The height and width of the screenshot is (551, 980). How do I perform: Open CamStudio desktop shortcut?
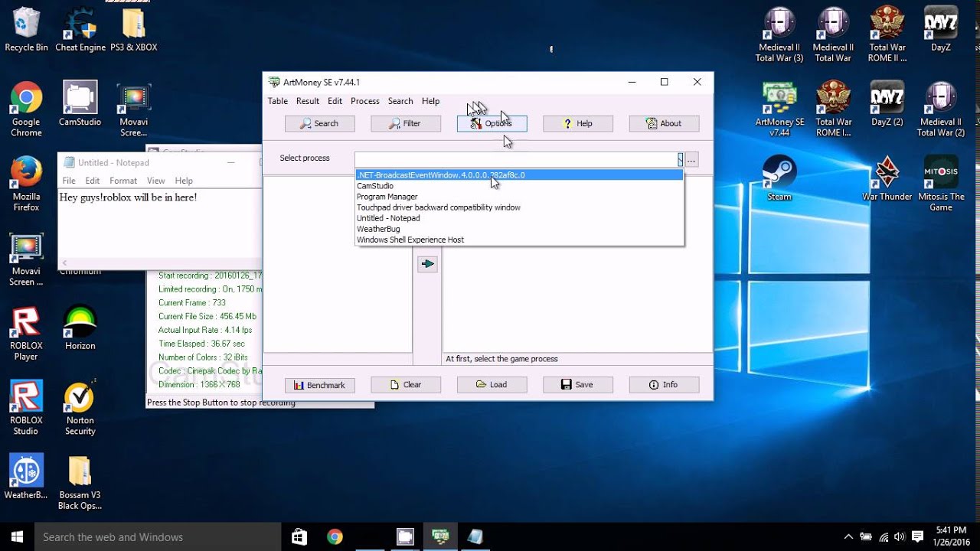80,104
